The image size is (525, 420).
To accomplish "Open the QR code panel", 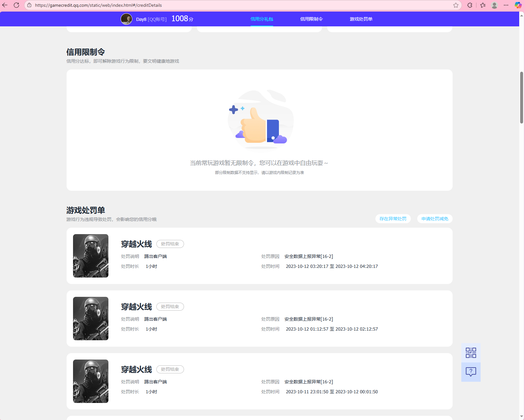I will 471,352.
